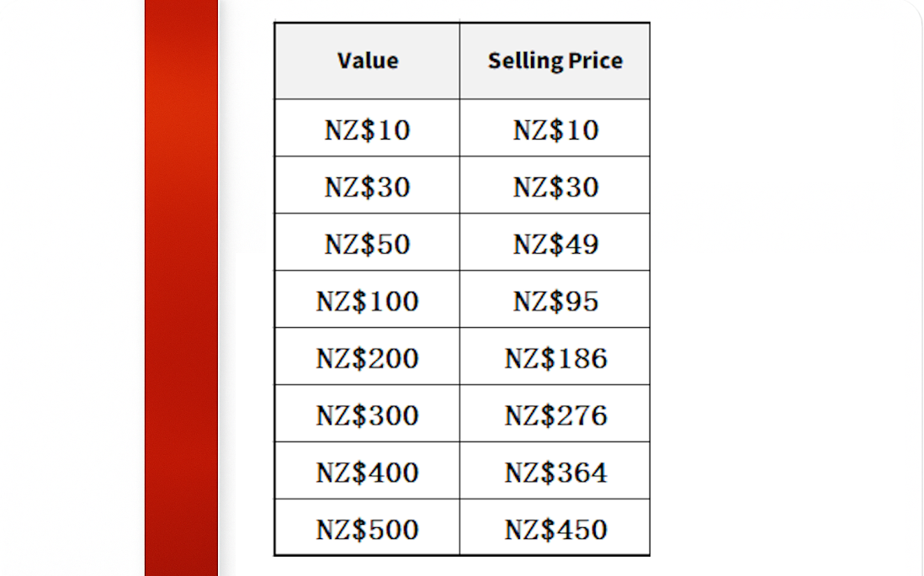
Task: Select the NZ$450 selling price cell
Action: (555, 529)
